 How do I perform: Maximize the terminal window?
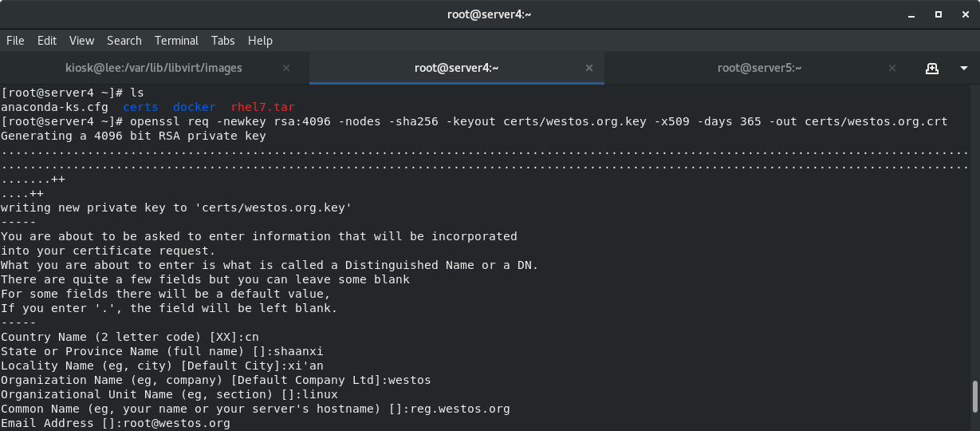(939, 14)
